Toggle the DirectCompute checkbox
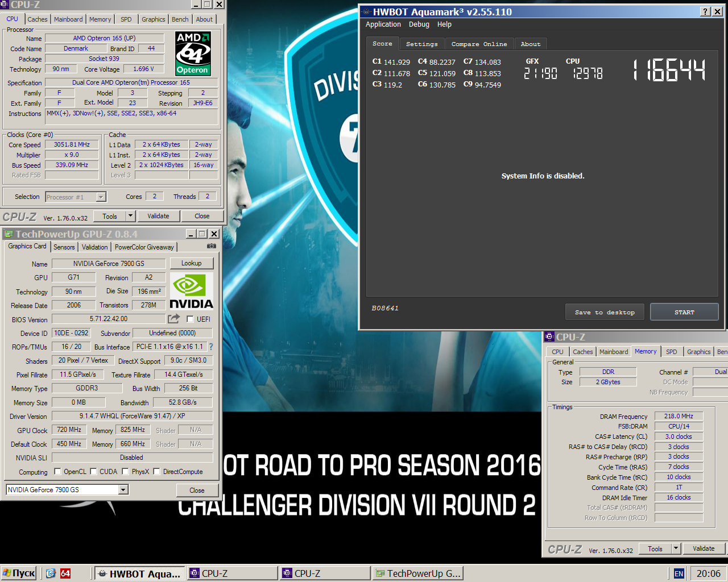This screenshot has height=582, width=728. click(x=157, y=472)
